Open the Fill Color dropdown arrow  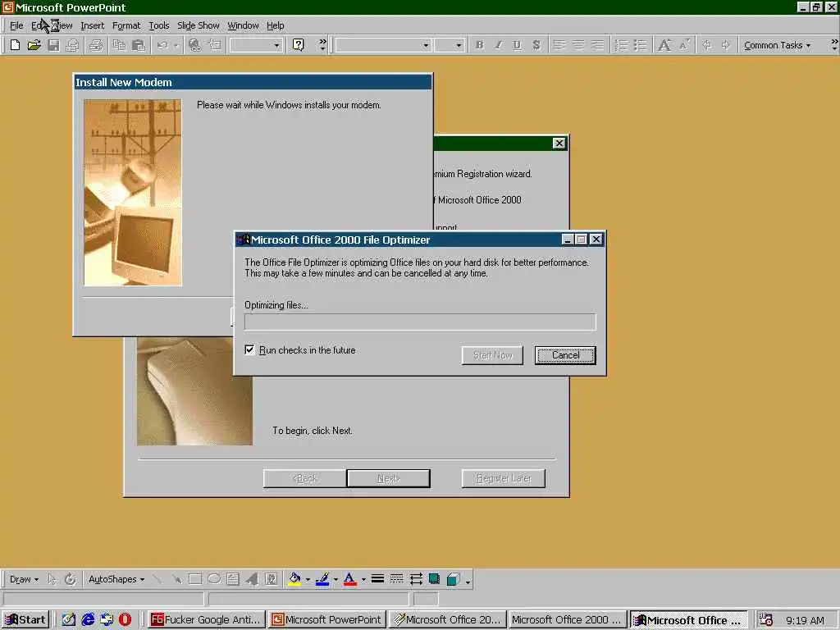click(x=308, y=579)
